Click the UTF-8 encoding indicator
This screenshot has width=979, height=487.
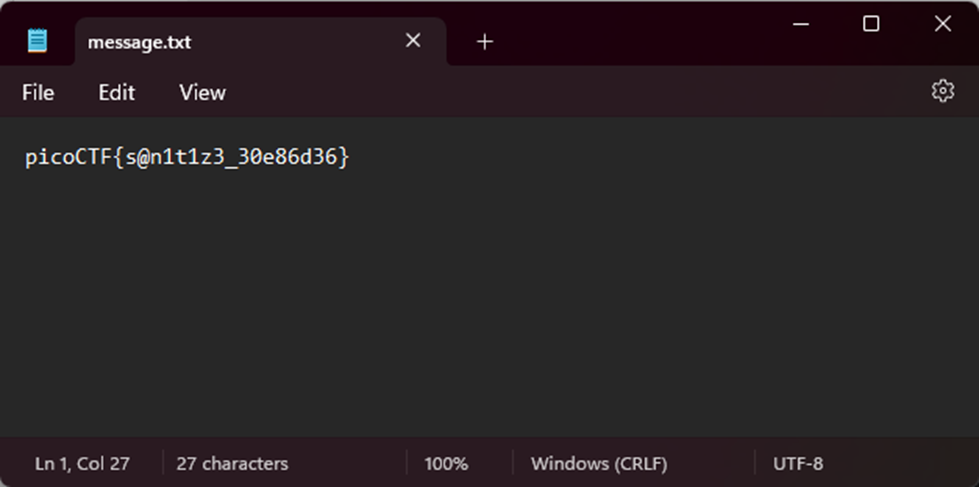click(798, 464)
